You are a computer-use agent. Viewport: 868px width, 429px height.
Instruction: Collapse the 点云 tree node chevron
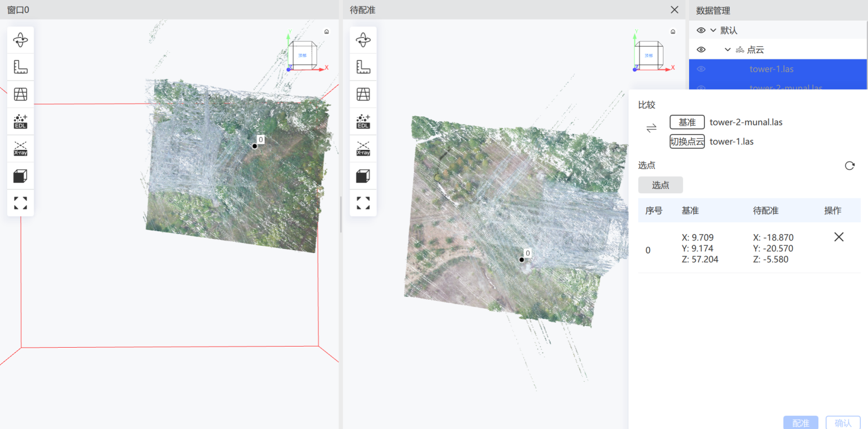pyautogui.click(x=728, y=50)
